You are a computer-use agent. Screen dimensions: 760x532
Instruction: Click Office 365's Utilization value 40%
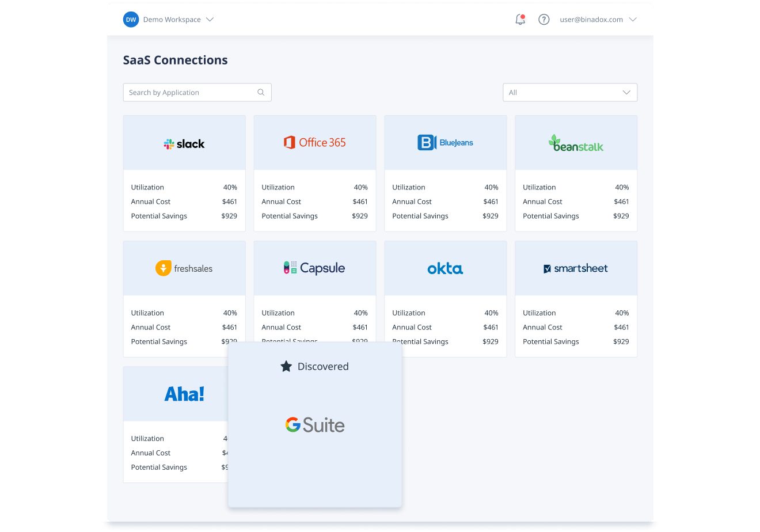361,187
